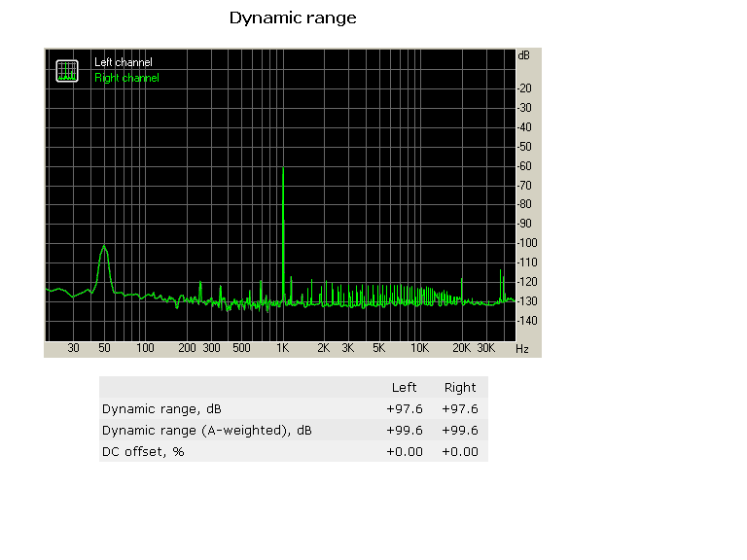Screen dimensions: 747x560
Task: Click the 'DC offset, %' row label
Action: pyautogui.click(x=143, y=451)
